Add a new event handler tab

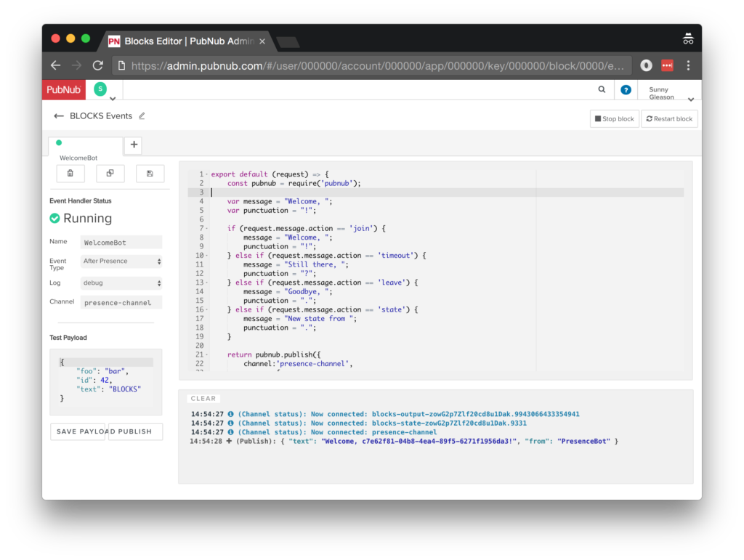pyautogui.click(x=134, y=145)
